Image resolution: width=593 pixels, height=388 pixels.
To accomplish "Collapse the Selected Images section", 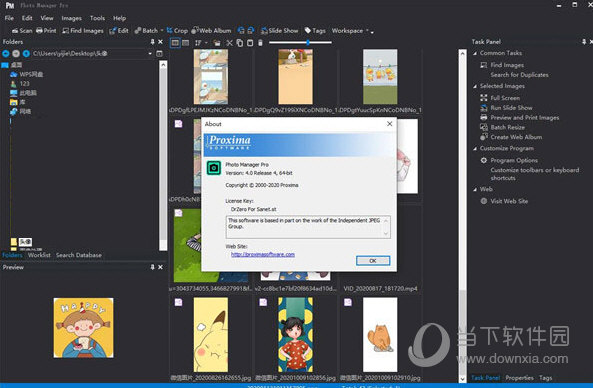I will (475, 86).
